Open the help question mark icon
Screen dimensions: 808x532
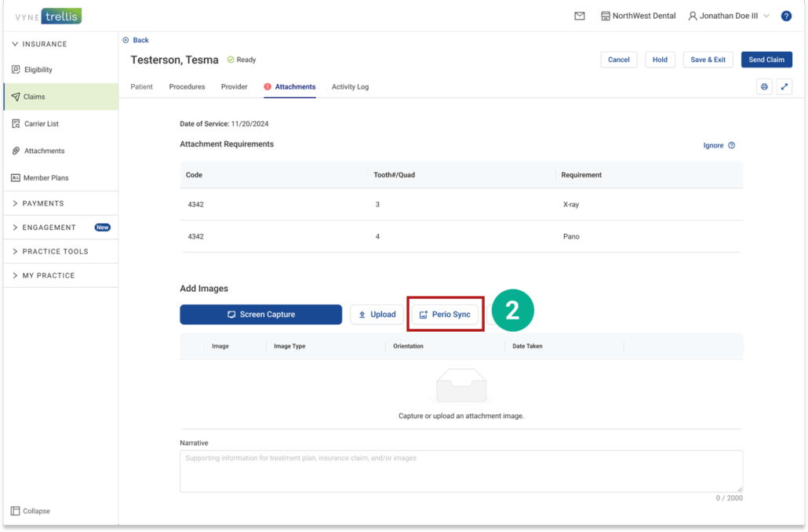point(786,16)
